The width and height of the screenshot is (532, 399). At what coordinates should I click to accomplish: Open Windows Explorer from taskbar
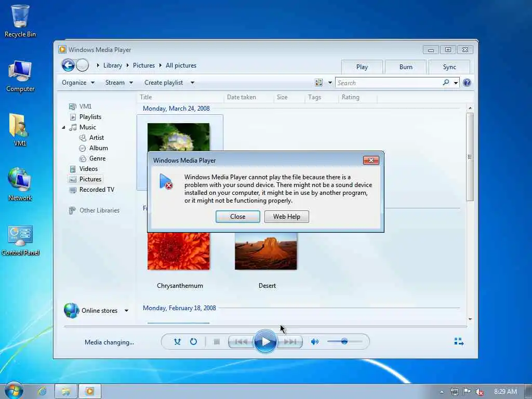click(66, 391)
